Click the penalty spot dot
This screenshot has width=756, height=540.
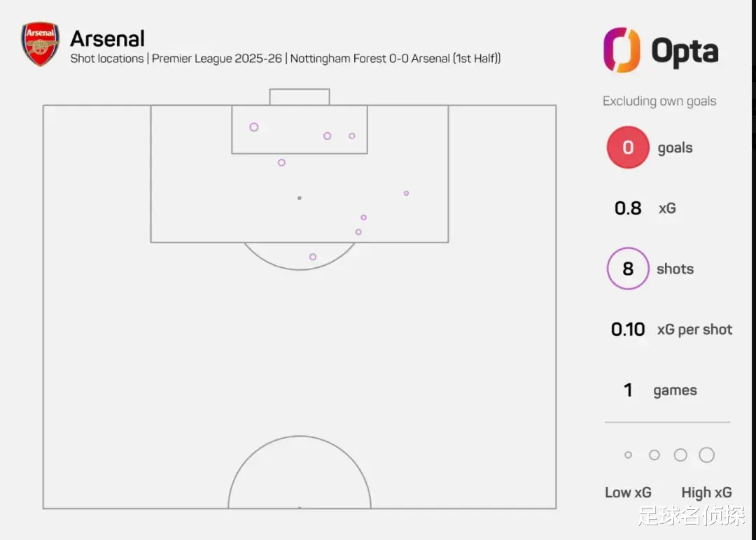coord(300,198)
